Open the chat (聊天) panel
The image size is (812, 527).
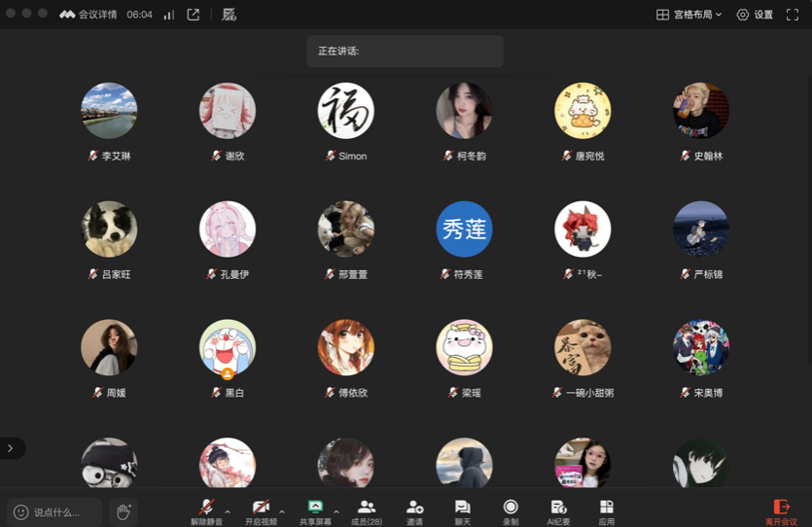pos(462,509)
